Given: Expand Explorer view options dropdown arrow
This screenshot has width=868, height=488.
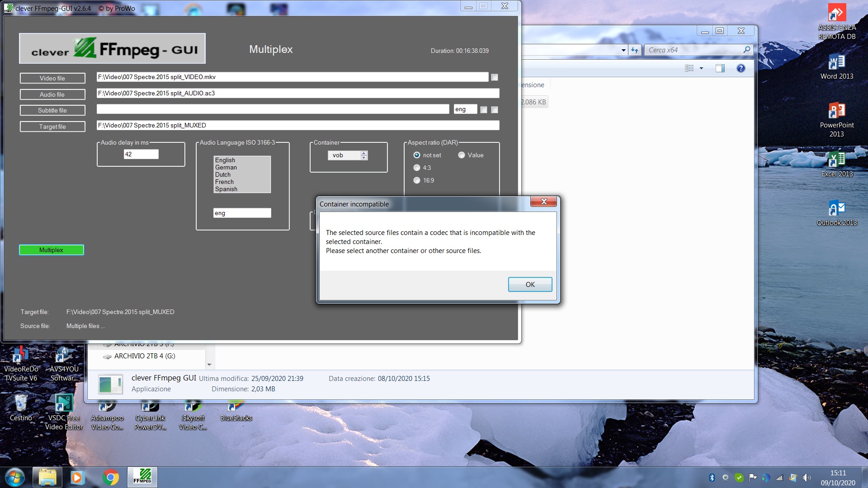Looking at the screenshot, I should tap(701, 68).
